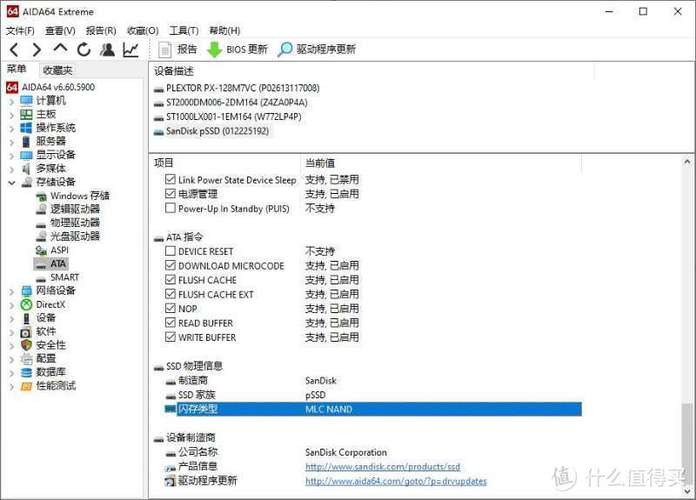Toggle the DEVICE RESET checkbox
The image size is (696, 500).
point(170,251)
